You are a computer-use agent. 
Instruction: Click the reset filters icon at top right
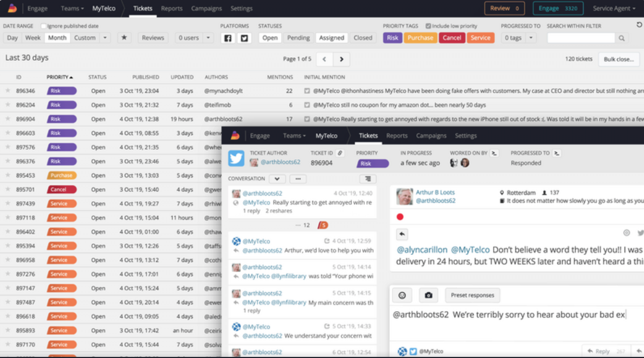pos(640,25)
